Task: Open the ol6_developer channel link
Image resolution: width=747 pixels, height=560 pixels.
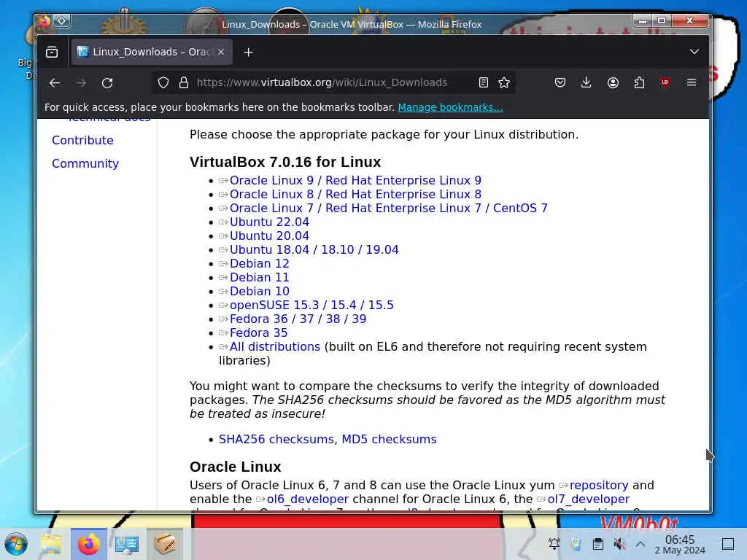Action: click(x=308, y=499)
